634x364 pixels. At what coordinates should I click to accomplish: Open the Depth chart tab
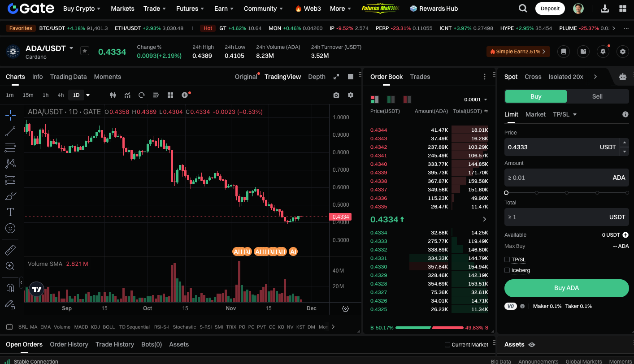(317, 77)
